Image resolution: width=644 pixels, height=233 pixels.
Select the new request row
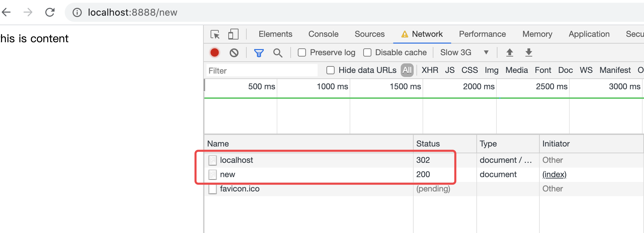(x=424, y=174)
